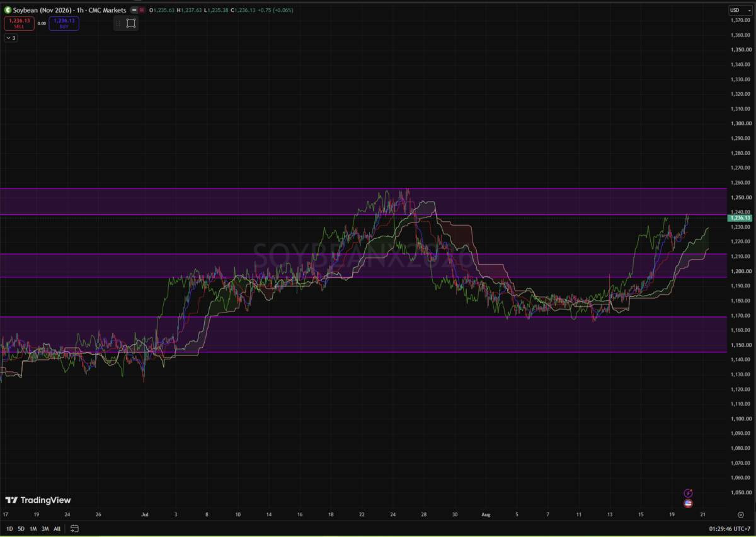Open the UTC+7 timezone menu
756x537 pixels.
pos(730,528)
